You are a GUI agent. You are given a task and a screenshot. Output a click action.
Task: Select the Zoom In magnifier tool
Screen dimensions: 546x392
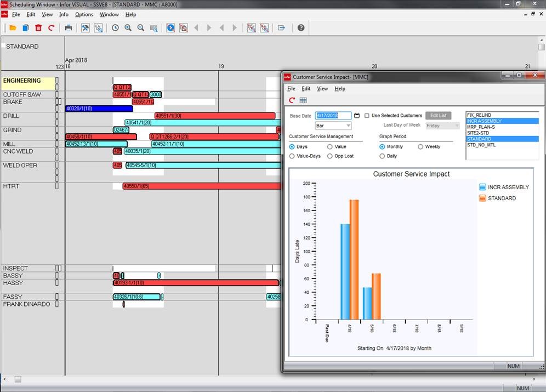[x=129, y=27]
